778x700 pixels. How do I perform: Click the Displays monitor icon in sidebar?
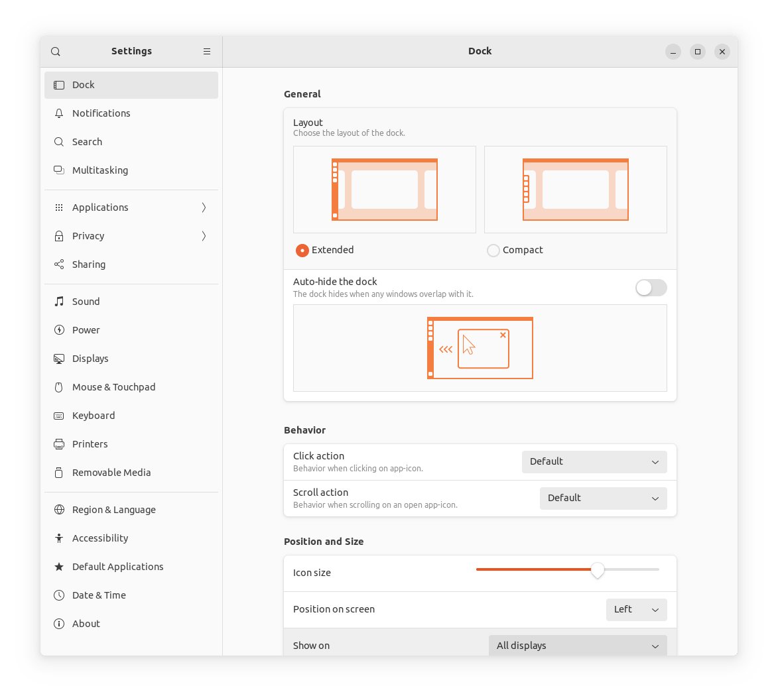pos(58,358)
